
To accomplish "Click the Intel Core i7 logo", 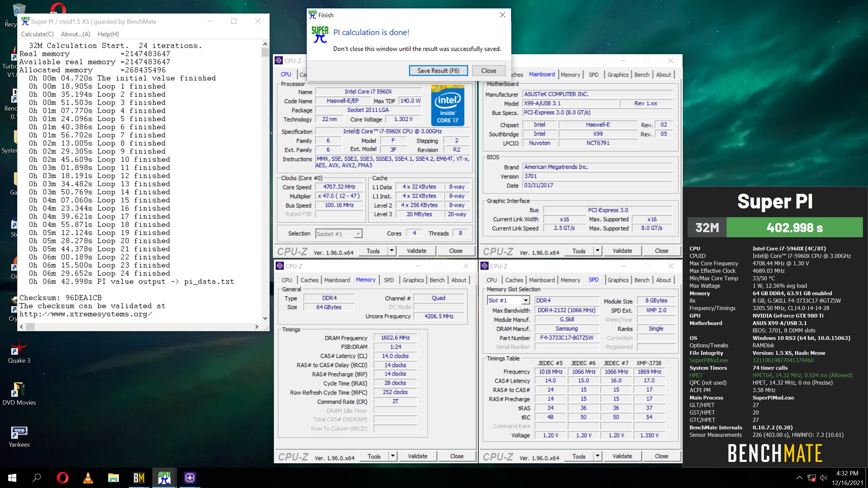I will (x=448, y=106).
